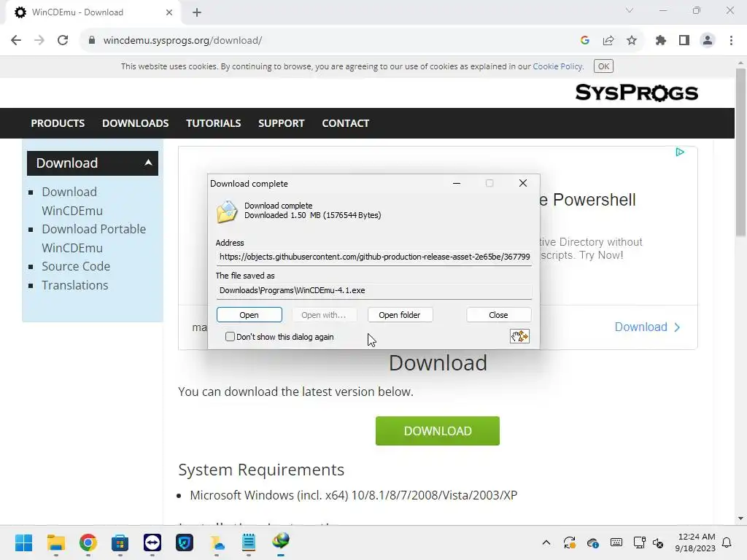The height and width of the screenshot is (560, 747).
Task: Open Chrome from the taskbar
Action: pos(88,542)
